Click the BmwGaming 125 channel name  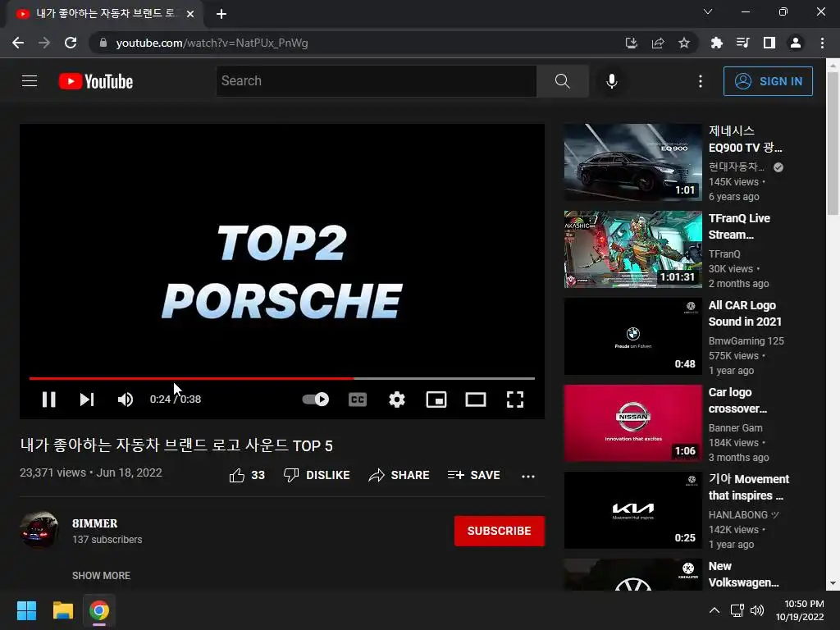click(x=746, y=340)
